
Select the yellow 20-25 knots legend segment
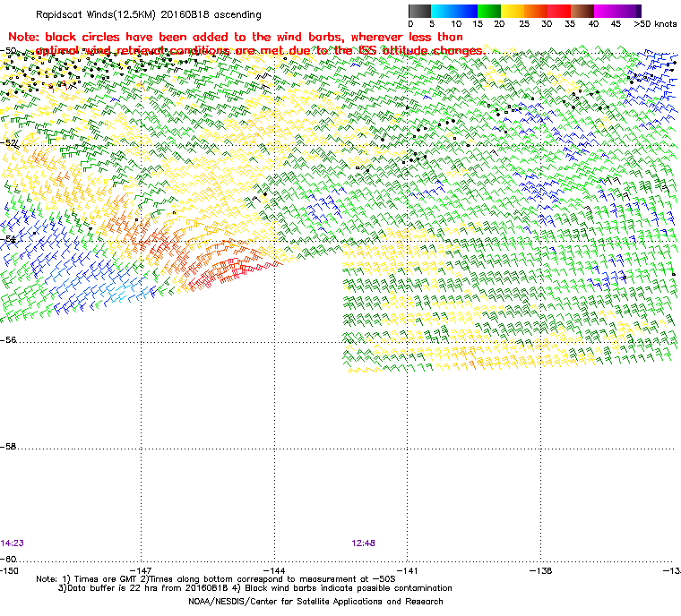(x=513, y=11)
